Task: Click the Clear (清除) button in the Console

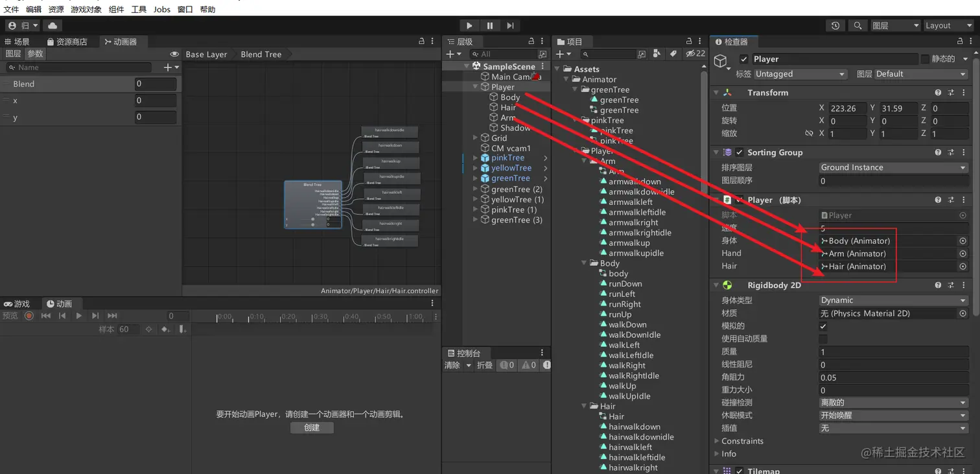Action: point(452,365)
